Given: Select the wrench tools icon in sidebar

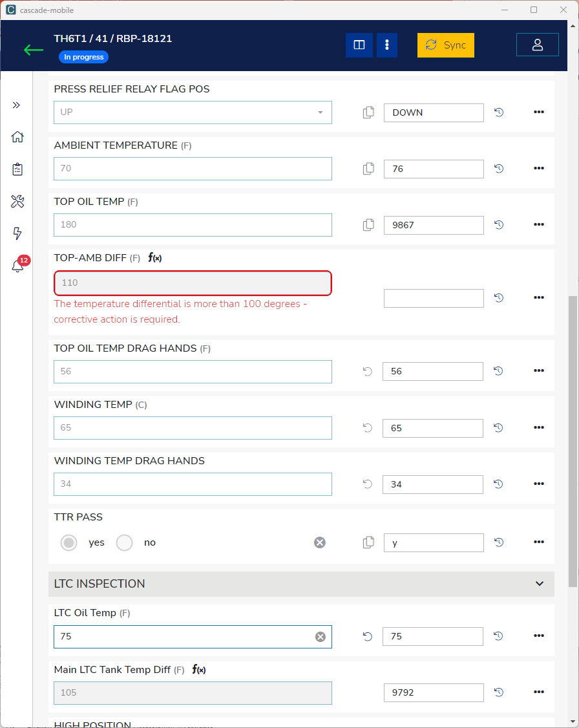Looking at the screenshot, I should click(x=17, y=201).
